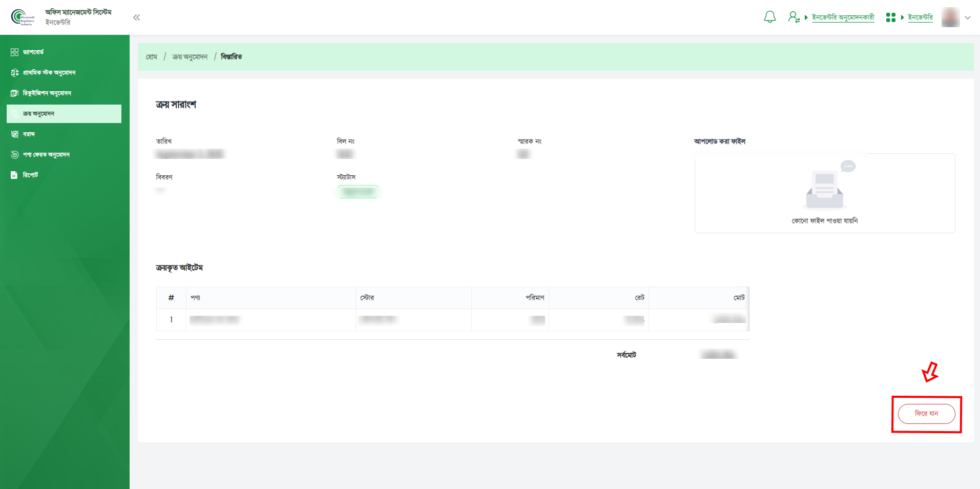Navigate to ক্রয় অনুমোদন breadcrumb link

click(190, 57)
